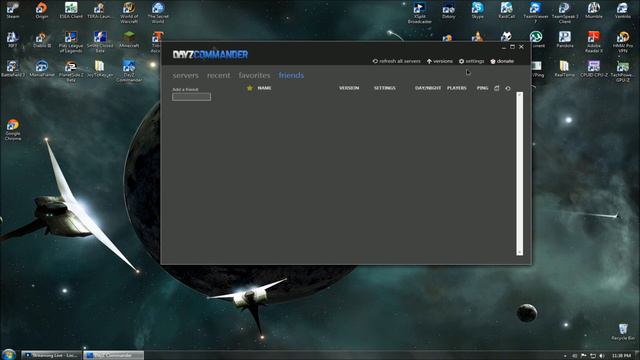Sort by DAY/NIGHT column header
This screenshot has width=640, height=360.
pyautogui.click(x=428, y=88)
